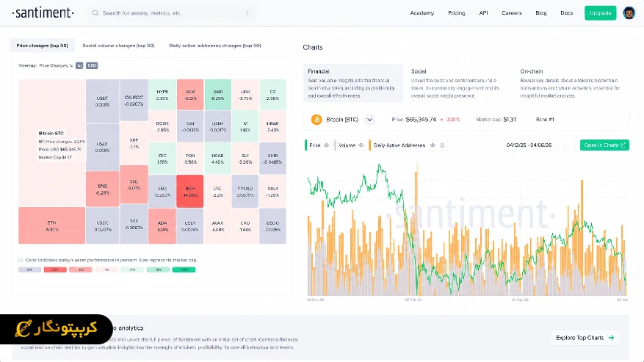
Task: Switch to Daily active addresses changes tab
Action: point(215,46)
